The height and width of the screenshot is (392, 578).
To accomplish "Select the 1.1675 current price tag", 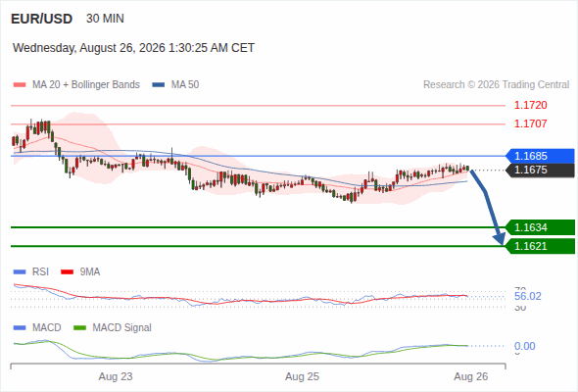I will [x=540, y=170].
